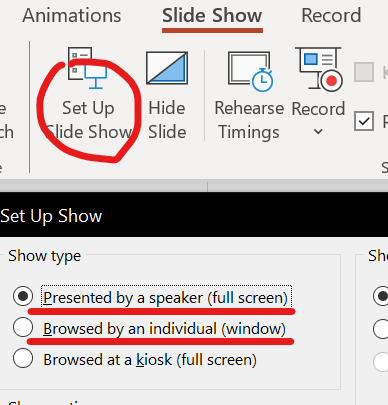Viewport: 388px width, 405px height.
Task: Toggle the checked checkbox in the ribbon
Action: [364, 121]
